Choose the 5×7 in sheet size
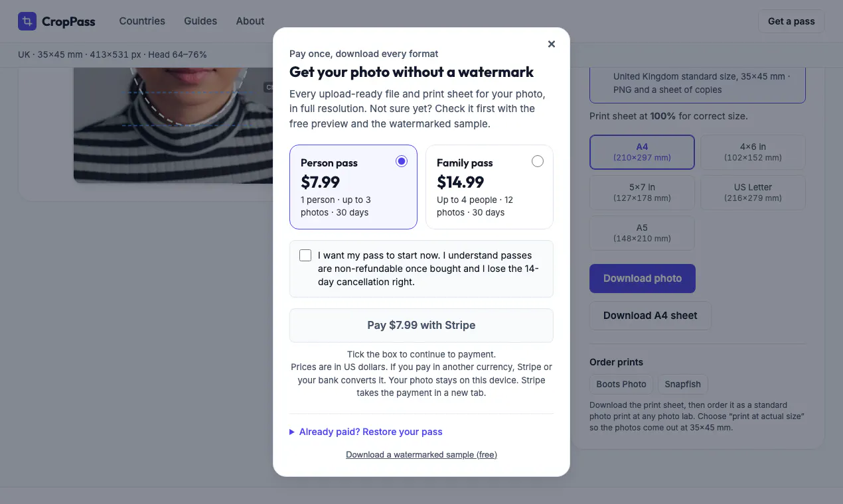 pos(642,192)
